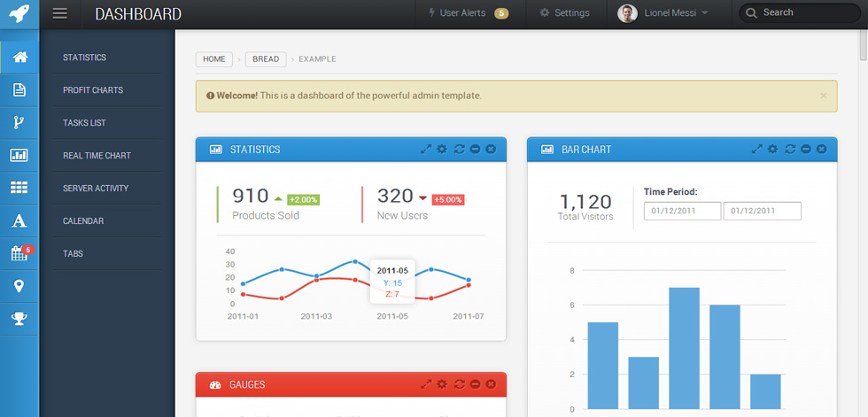Close the Gauges panel
868x417 pixels.
[491, 384]
